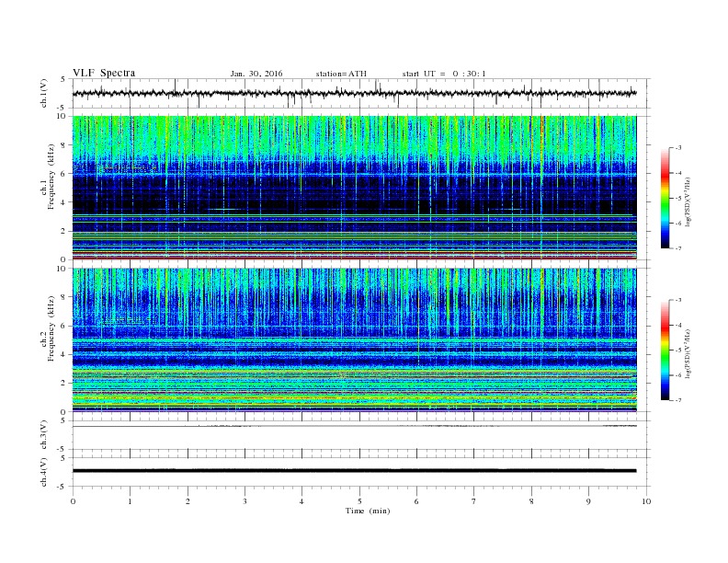Image resolution: width=728 pixels, height=563 pixels.
Task: Click the "-3" tick on the upper colorbar
Action: pyautogui.click(x=678, y=148)
